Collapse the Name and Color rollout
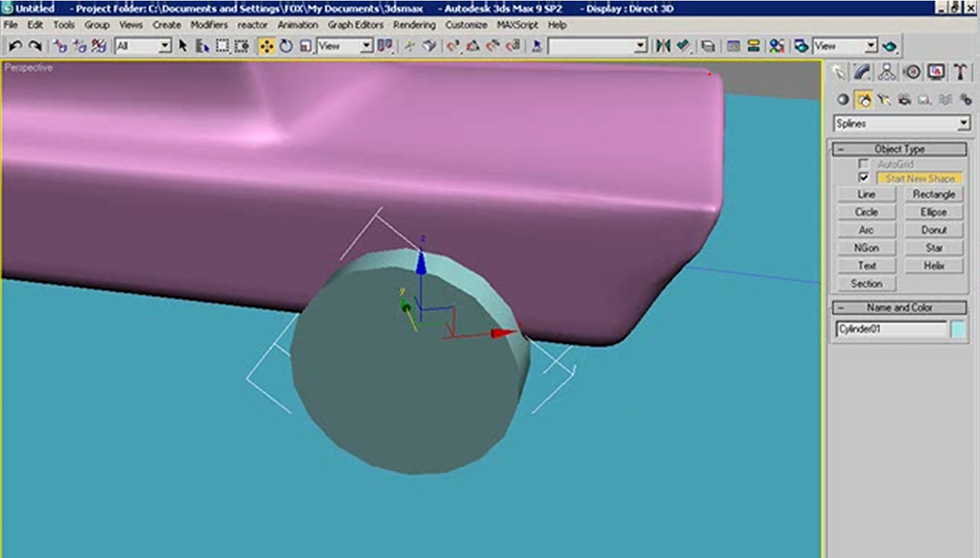 [x=900, y=308]
